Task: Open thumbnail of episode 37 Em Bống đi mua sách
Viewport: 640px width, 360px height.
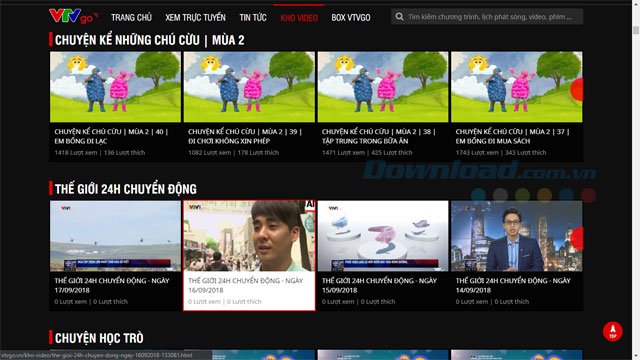Action: (x=517, y=87)
